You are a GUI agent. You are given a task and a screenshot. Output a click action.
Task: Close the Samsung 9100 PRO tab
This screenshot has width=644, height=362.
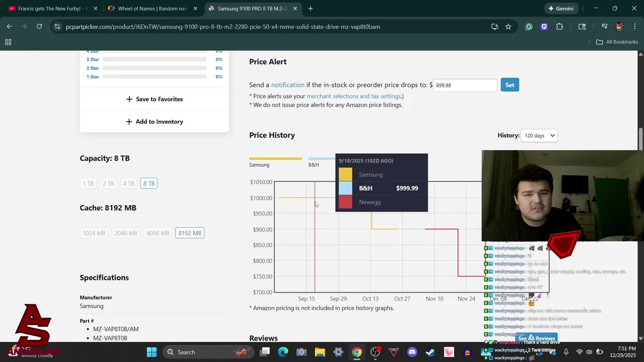point(295,9)
